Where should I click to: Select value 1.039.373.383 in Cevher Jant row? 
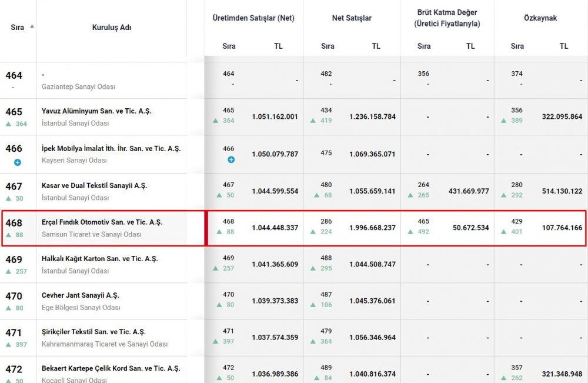[x=275, y=301]
